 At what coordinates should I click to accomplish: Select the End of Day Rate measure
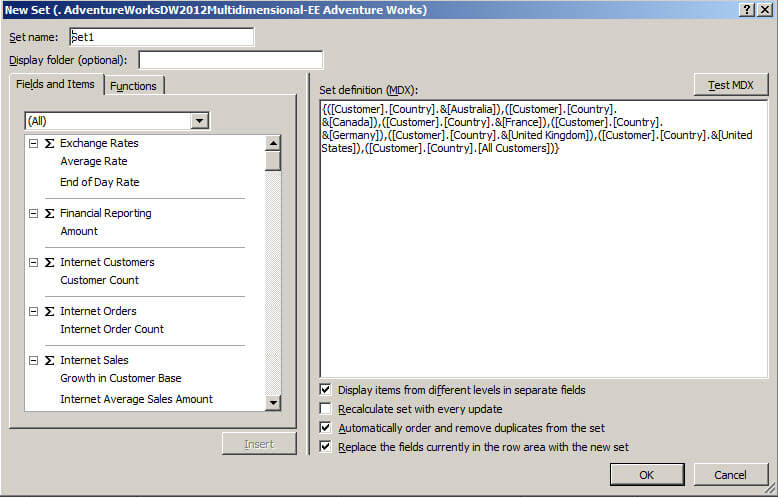(x=100, y=182)
